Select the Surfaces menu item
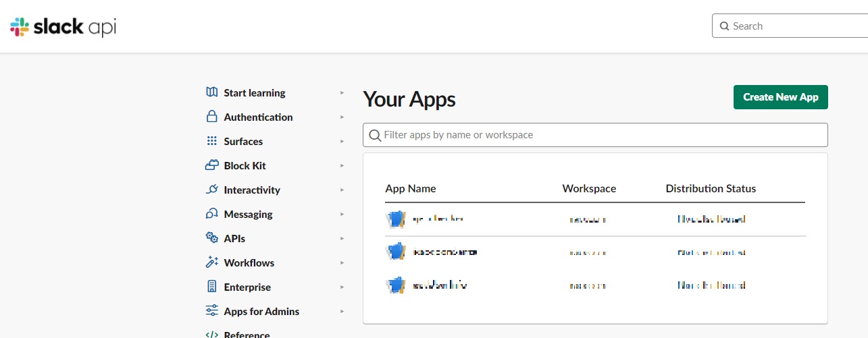The width and height of the screenshot is (868, 338). click(x=243, y=142)
